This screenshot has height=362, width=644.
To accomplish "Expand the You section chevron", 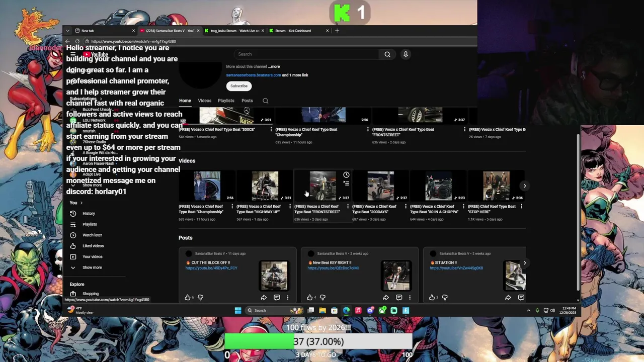I will pyautogui.click(x=81, y=203).
